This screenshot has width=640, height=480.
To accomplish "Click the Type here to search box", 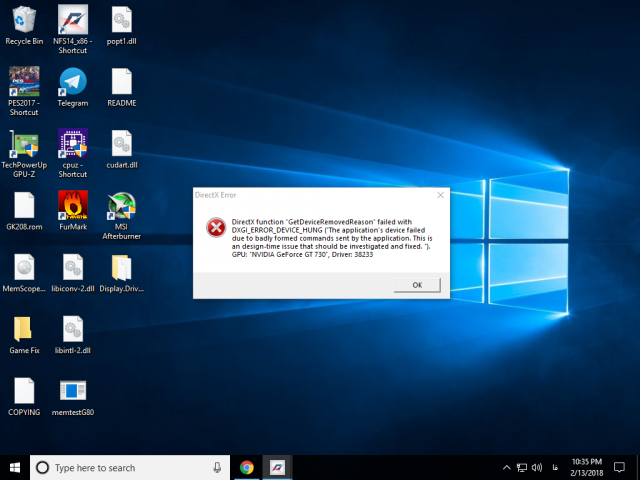I will click(130, 467).
